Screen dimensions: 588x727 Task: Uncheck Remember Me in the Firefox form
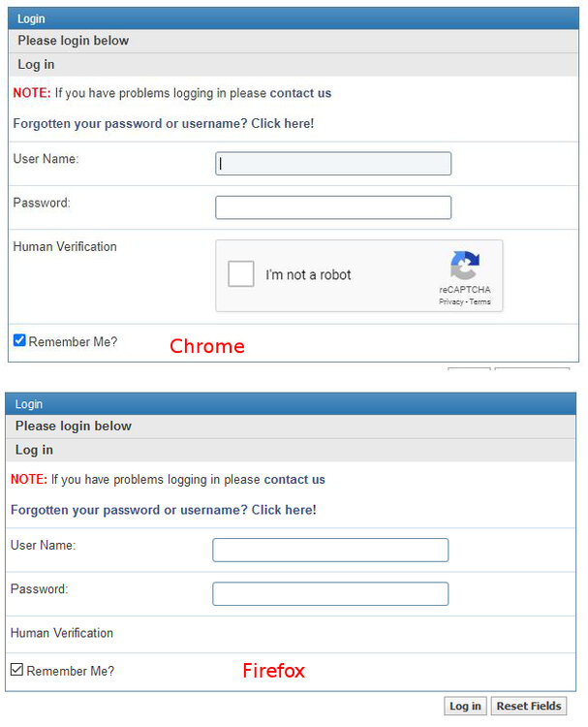(16, 669)
